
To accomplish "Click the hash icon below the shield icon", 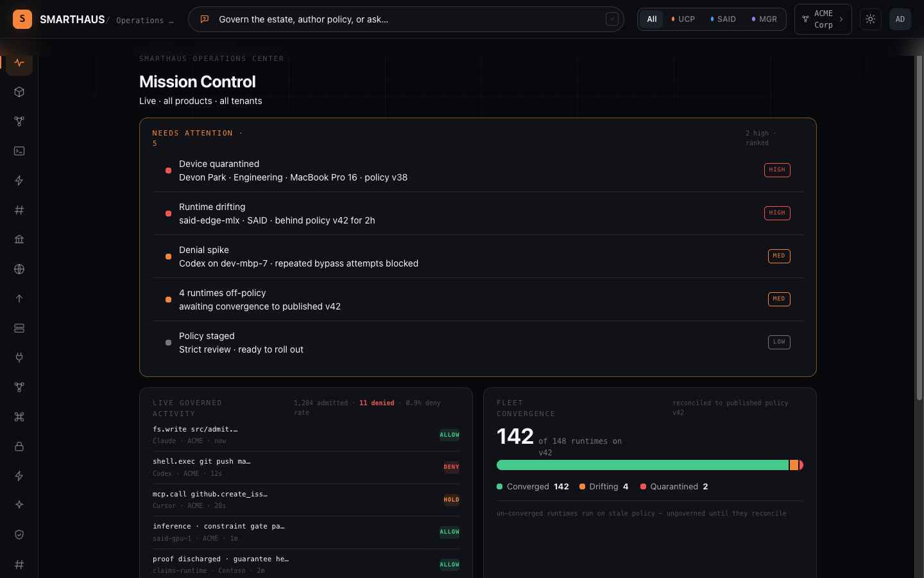I will point(19,565).
